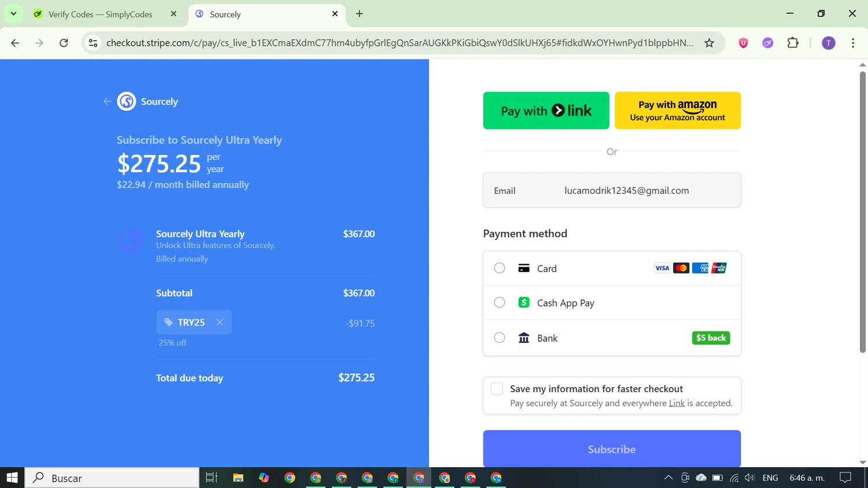Click the TRY25 tag icon
This screenshot has height=488, width=868.
point(168,322)
